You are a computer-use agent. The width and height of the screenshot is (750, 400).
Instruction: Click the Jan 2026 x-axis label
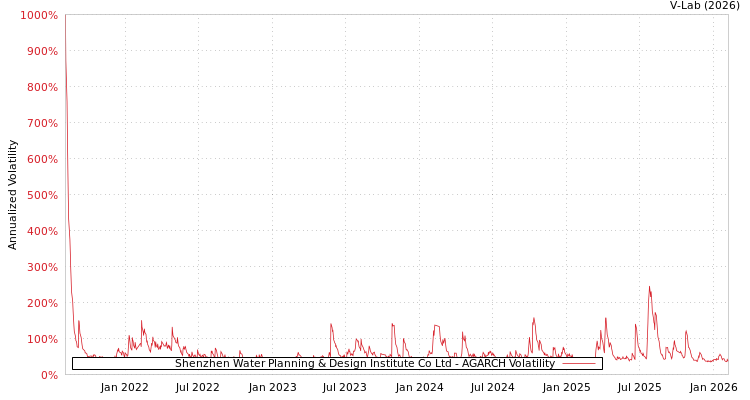(714, 387)
